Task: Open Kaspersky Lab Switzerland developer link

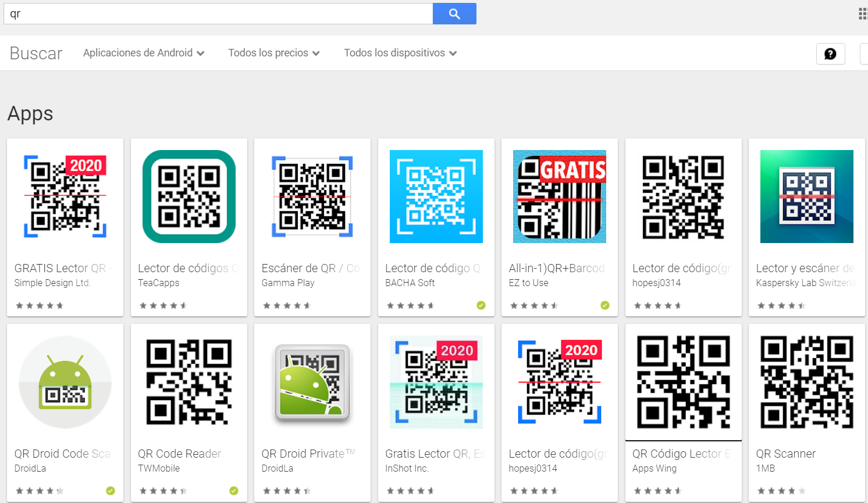Action: [806, 283]
